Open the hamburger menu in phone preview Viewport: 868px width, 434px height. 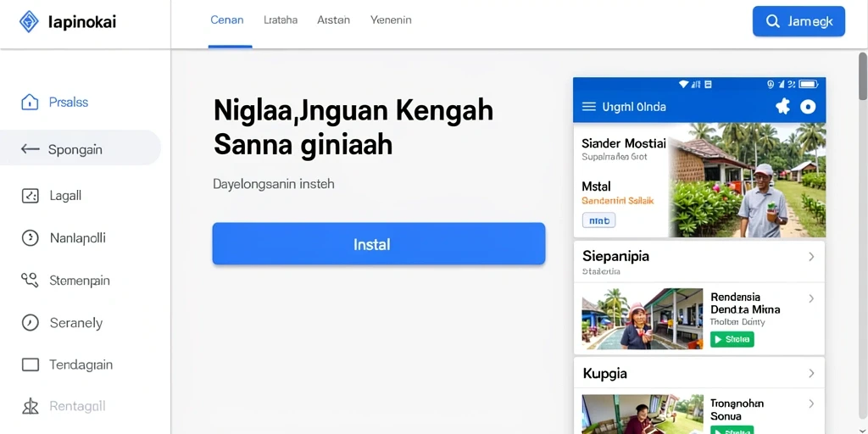(589, 106)
